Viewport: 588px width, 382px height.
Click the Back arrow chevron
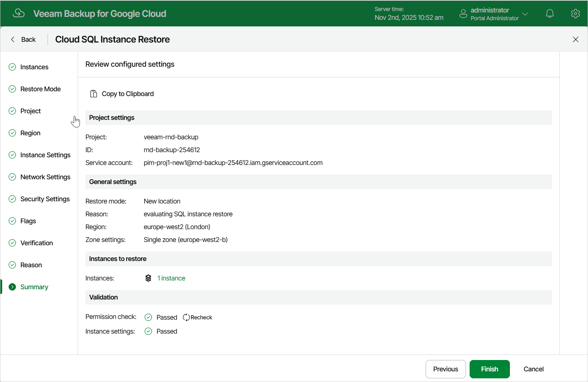click(13, 39)
